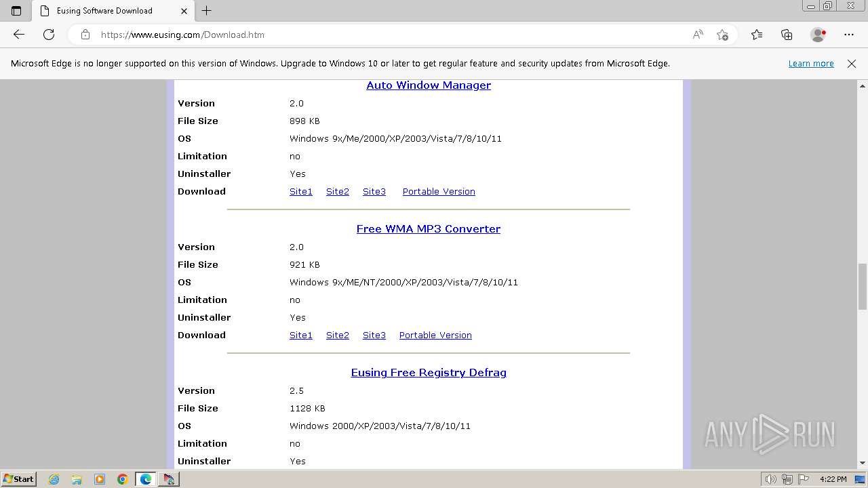This screenshot has height=488, width=868.
Task: Open the Action Center flag icon
Action: (803, 479)
